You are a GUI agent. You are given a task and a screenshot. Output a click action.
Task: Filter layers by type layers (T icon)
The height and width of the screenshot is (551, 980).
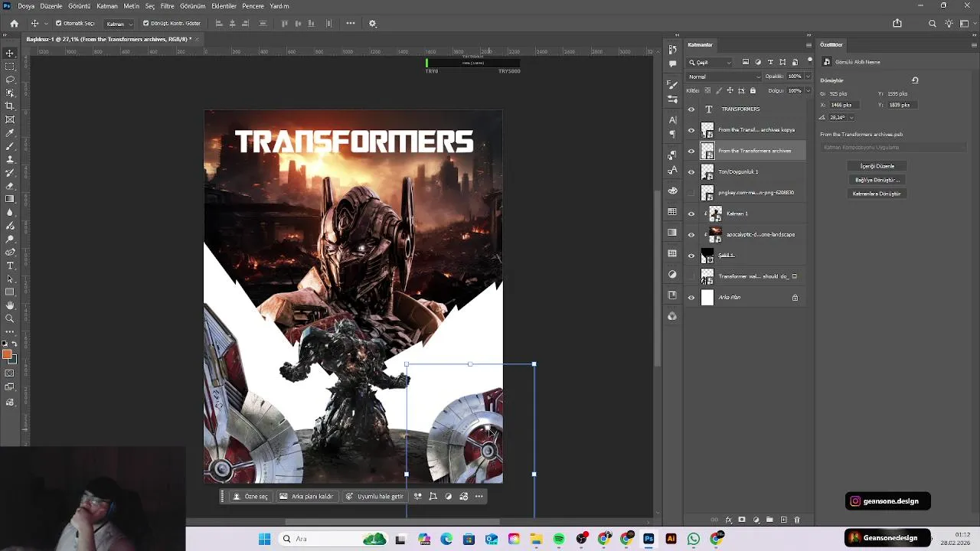pyautogui.click(x=770, y=62)
